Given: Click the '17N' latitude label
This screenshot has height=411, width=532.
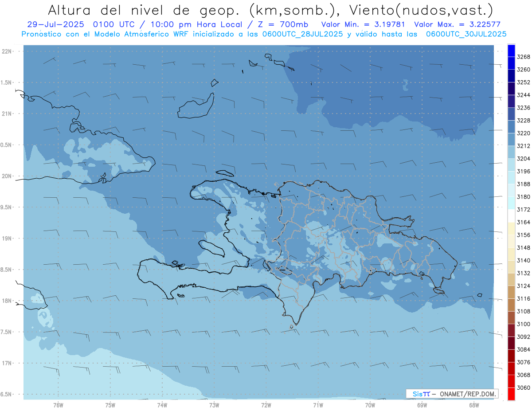Looking at the screenshot, I should (7, 363).
